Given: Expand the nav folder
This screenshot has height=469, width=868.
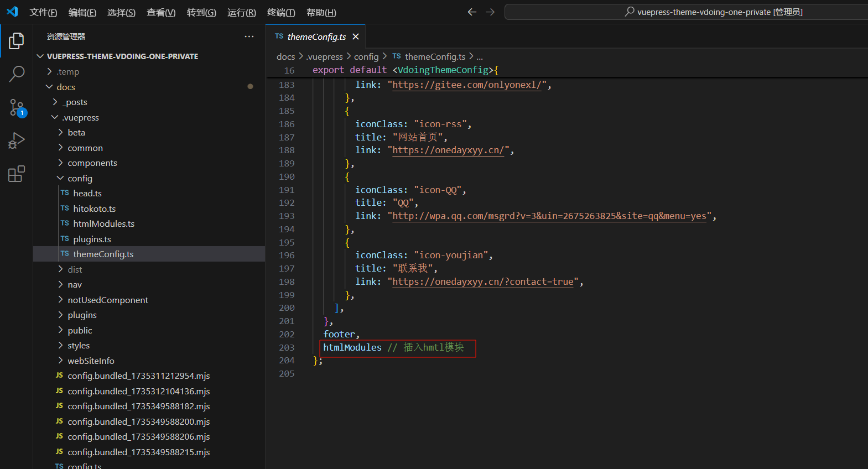Looking at the screenshot, I should [60, 284].
